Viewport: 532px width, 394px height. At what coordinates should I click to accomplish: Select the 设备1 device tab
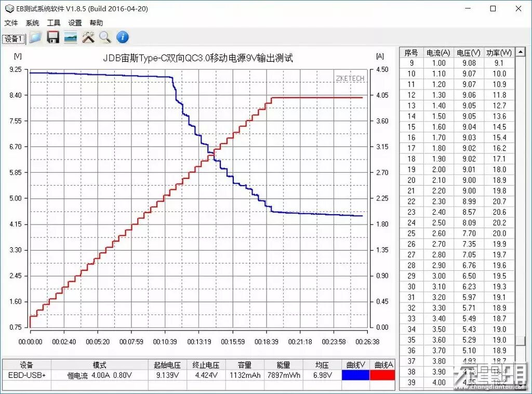click(14, 39)
